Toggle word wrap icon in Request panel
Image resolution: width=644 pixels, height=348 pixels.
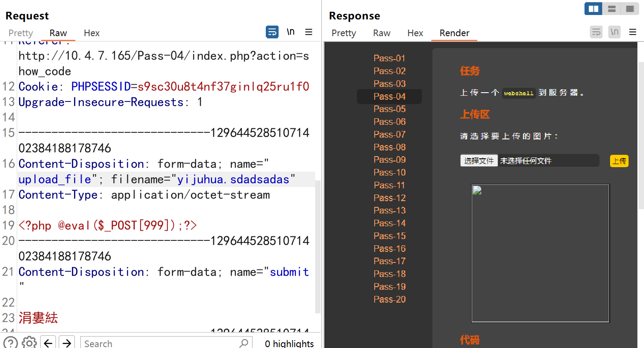[272, 32]
